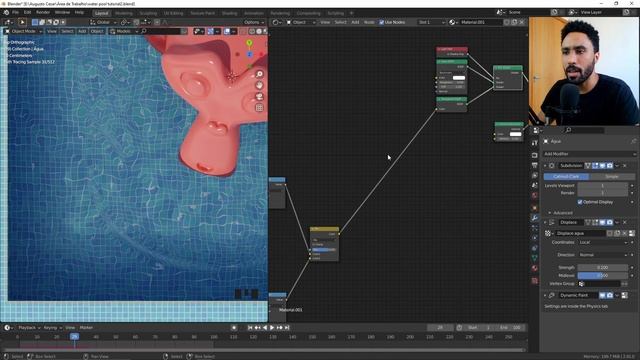The width and height of the screenshot is (640, 360).
Task: Open the Texture properties tab icon
Action: 535,281
